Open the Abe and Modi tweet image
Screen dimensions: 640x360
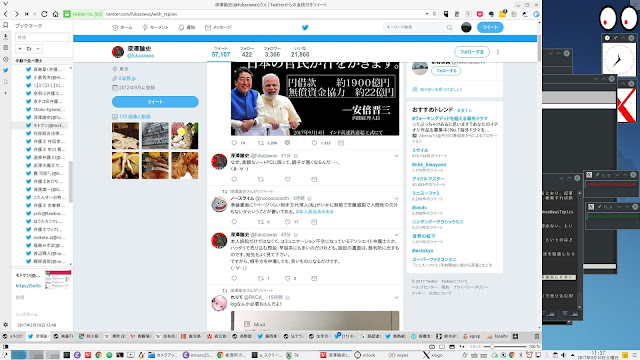pyautogui.click(x=315, y=99)
